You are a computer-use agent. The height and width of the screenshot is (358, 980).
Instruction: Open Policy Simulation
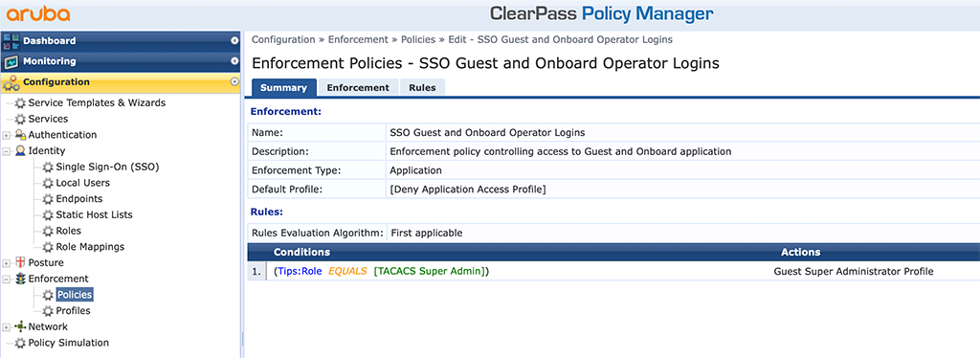(x=69, y=343)
